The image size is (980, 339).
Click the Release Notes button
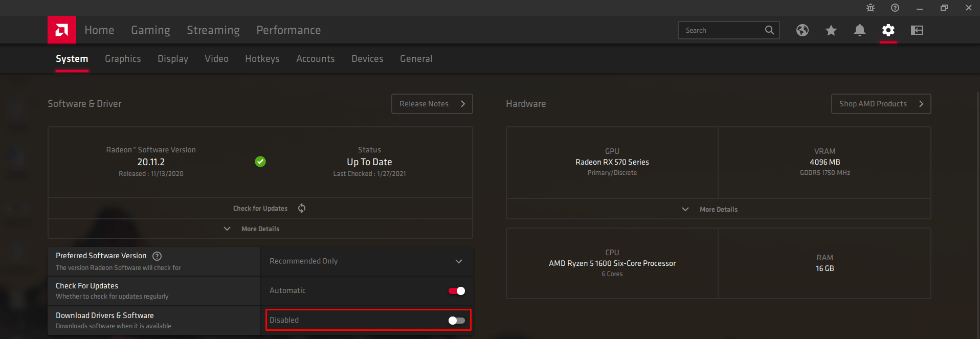(x=432, y=104)
